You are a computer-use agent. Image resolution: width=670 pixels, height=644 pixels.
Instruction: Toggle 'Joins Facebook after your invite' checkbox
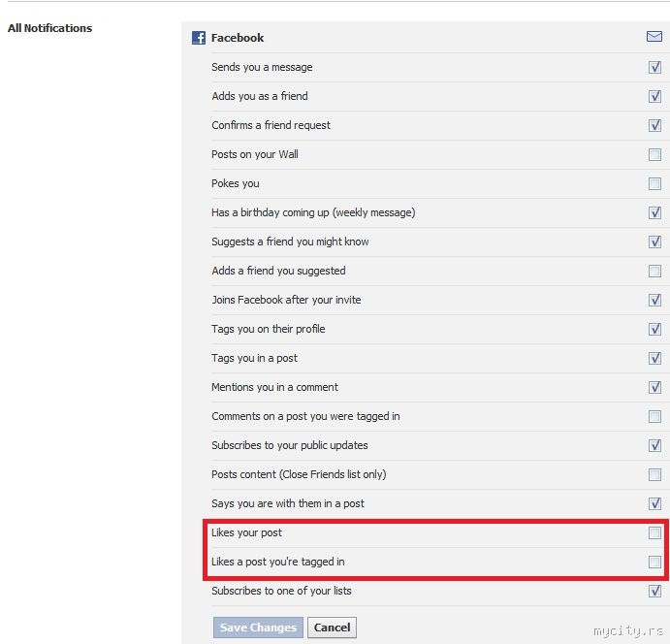tap(654, 300)
